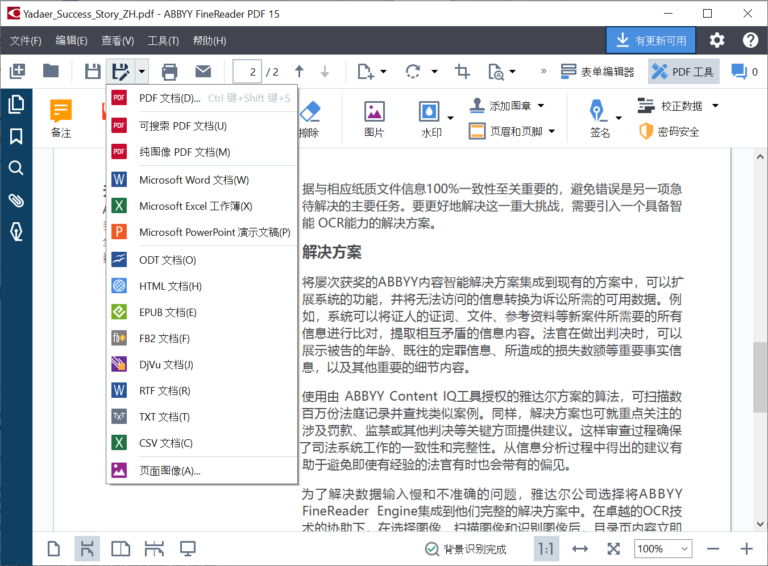This screenshot has height=566, width=768.
Task: Click the 有更新可用 update button
Action: click(651, 40)
